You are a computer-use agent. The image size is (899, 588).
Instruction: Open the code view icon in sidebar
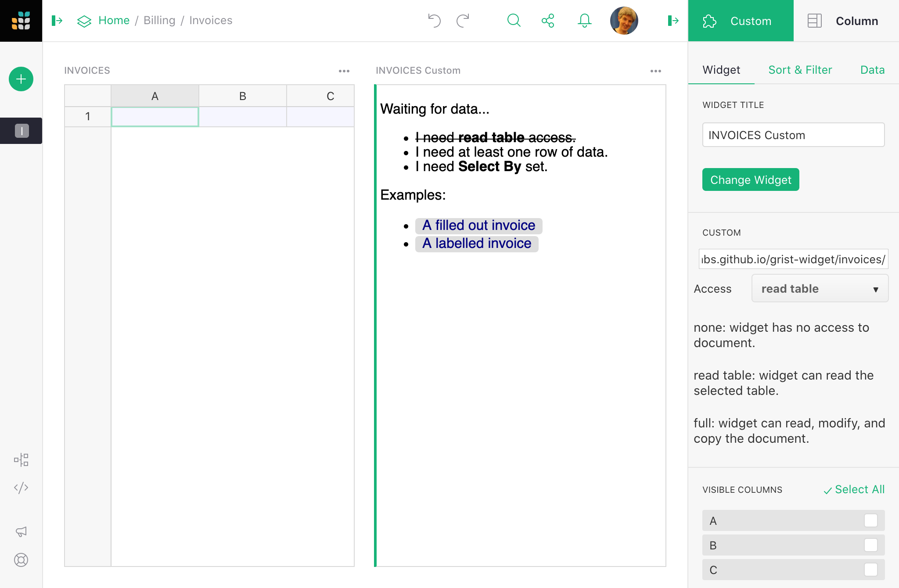(21, 488)
